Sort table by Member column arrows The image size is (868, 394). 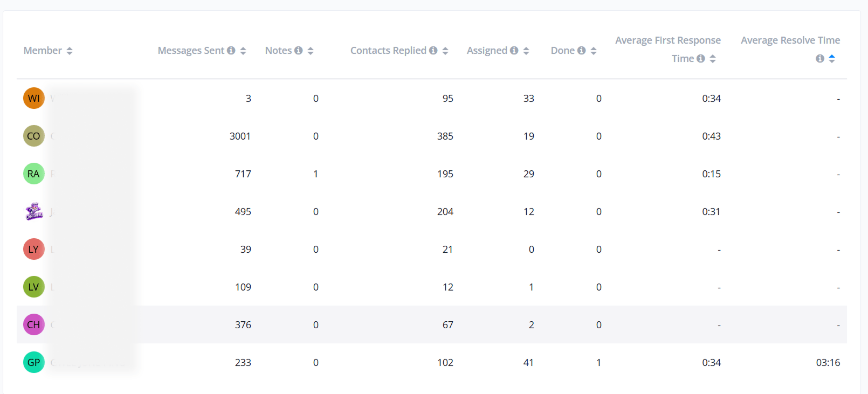70,51
